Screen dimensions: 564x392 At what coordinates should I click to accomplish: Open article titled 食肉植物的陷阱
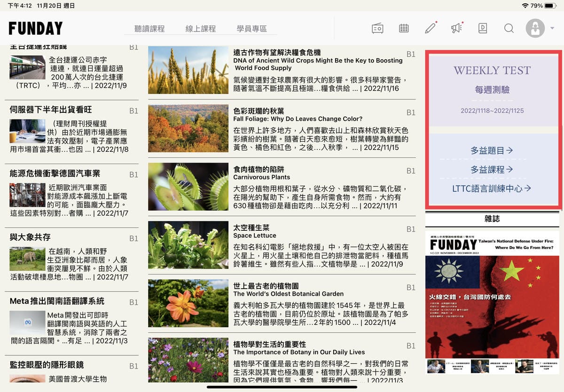(258, 169)
